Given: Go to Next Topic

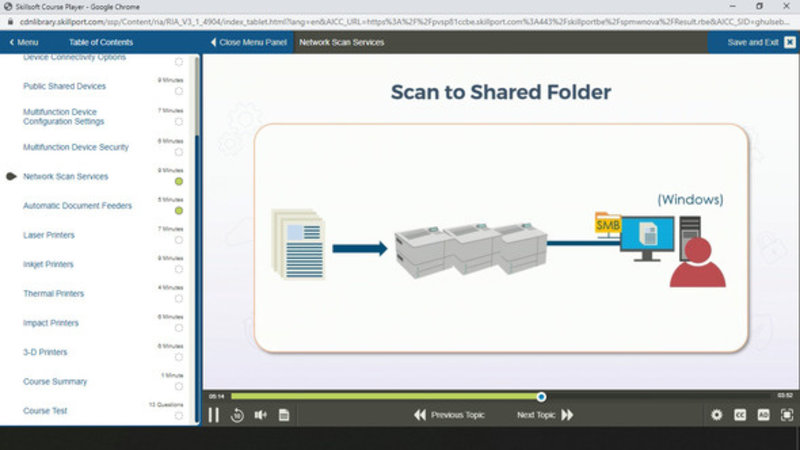Looking at the screenshot, I should pyautogui.click(x=545, y=415).
